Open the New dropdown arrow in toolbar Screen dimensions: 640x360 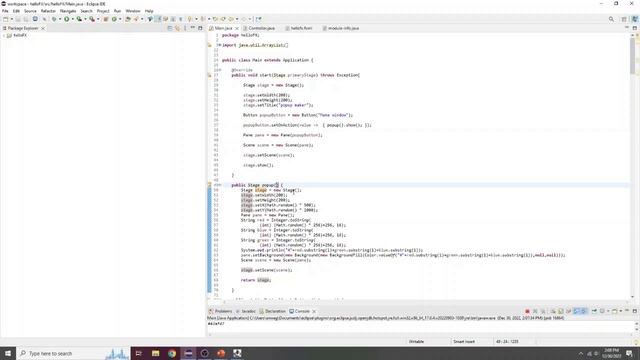12,19
